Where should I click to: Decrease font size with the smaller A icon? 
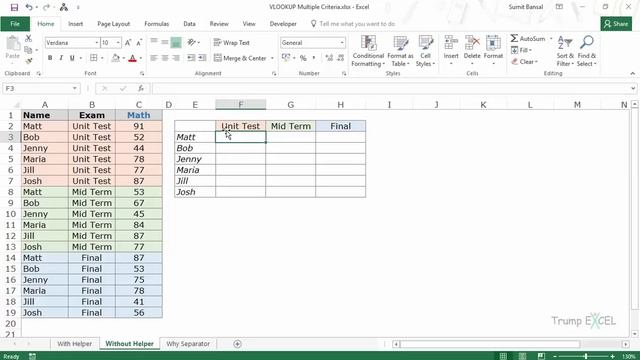[139, 42]
